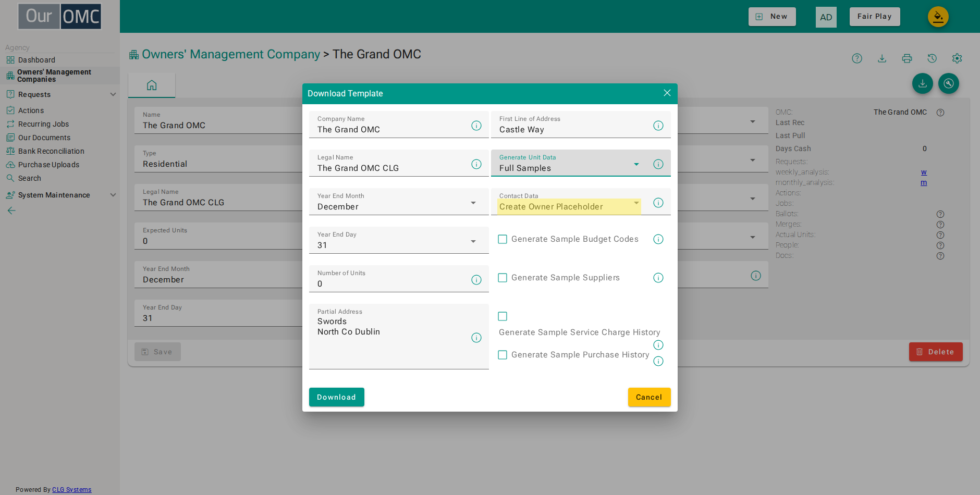Tick Generate Sample Service Charge History checkbox
This screenshot has width=980, height=495.
click(x=503, y=316)
